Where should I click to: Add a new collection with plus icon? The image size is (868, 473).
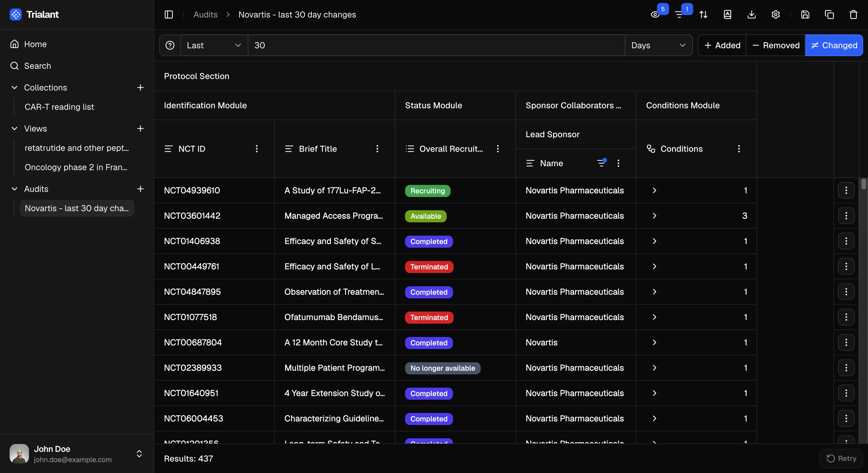[140, 87]
